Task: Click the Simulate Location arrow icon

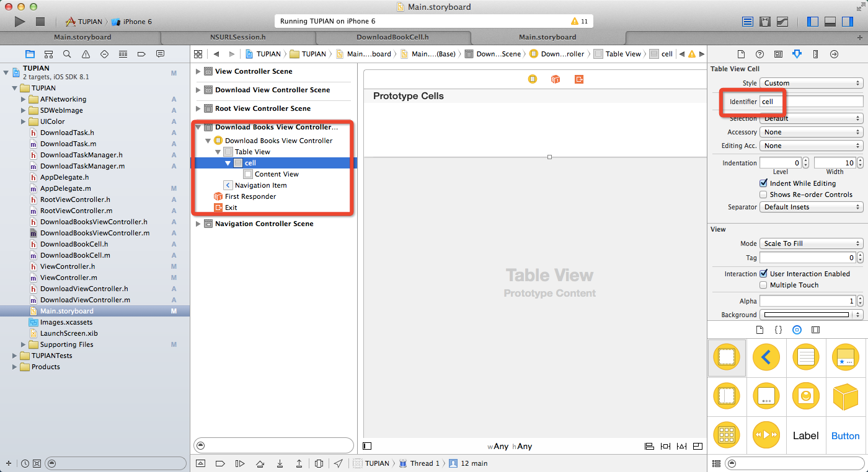Action: click(x=339, y=463)
